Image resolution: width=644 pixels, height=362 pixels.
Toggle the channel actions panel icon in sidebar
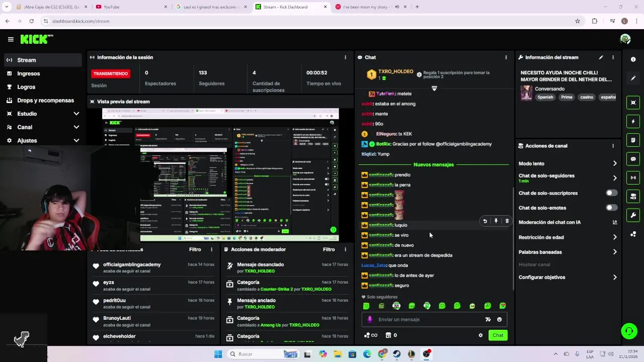click(633, 197)
